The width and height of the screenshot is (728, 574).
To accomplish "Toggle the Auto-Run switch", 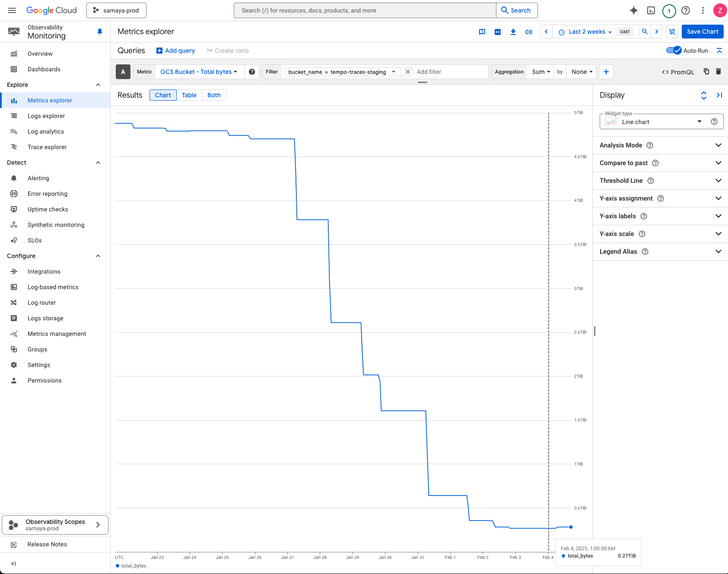I will pos(674,51).
